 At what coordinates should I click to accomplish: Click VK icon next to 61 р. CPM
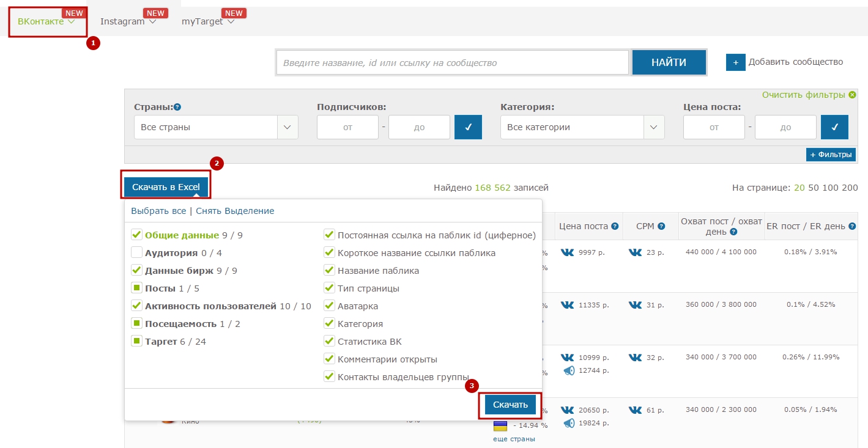(636, 409)
